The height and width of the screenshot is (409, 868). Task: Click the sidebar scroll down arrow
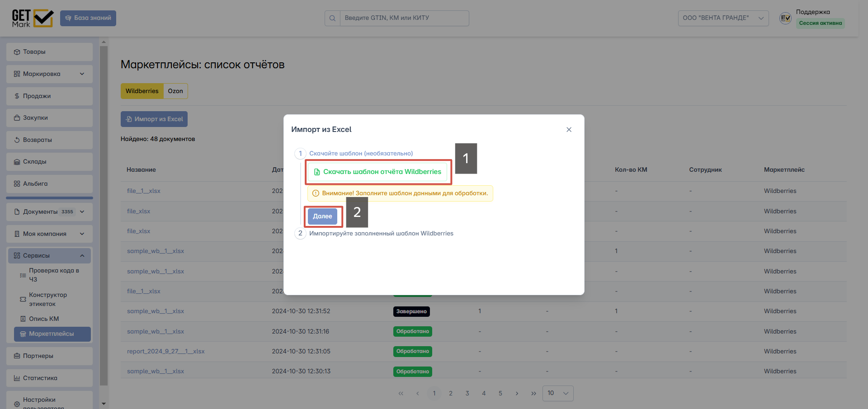point(104,404)
